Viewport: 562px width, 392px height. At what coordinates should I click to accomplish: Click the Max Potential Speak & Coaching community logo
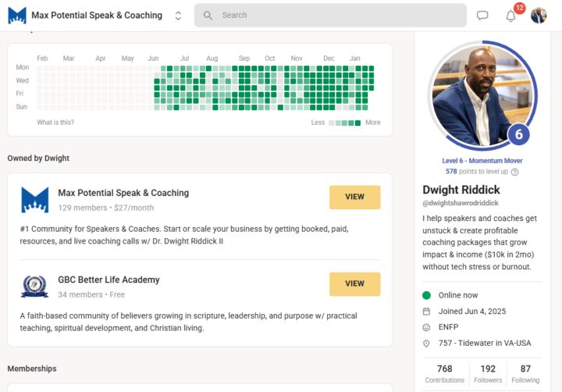coord(34,200)
